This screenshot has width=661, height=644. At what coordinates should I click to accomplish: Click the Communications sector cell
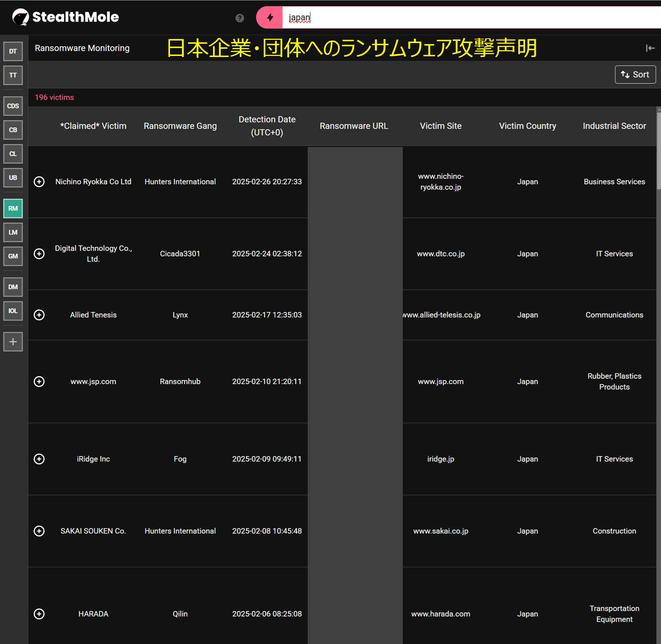tap(614, 315)
